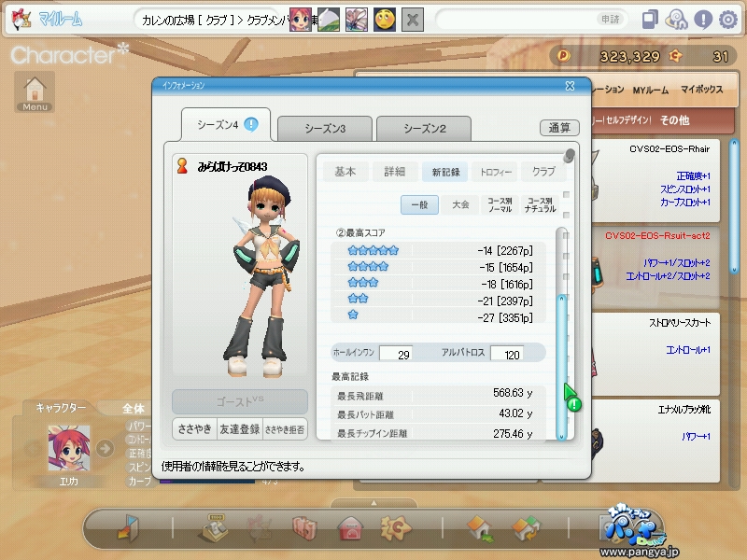Click the faded icon beside the cash register
This screenshot has height=560, width=747.
(259, 528)
